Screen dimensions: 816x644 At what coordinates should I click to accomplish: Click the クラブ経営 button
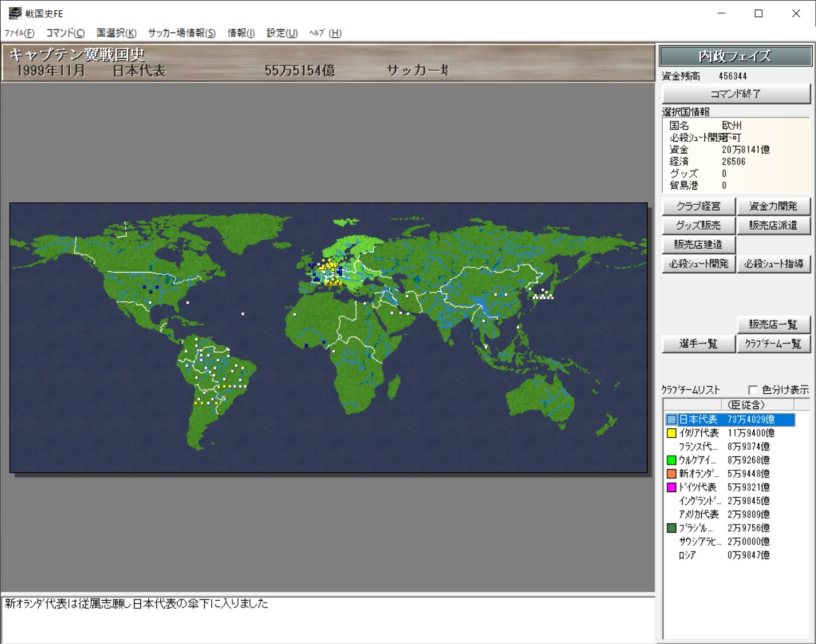pos(698,206)
